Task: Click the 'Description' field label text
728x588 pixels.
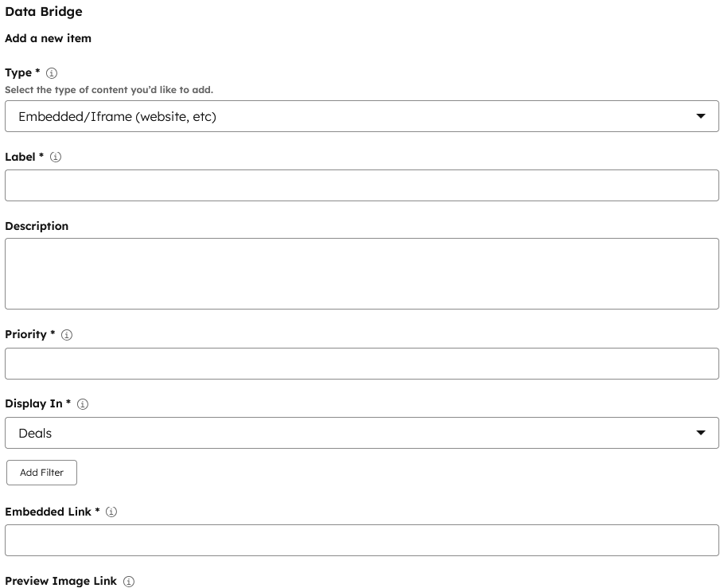Action: tap(37, 226)
